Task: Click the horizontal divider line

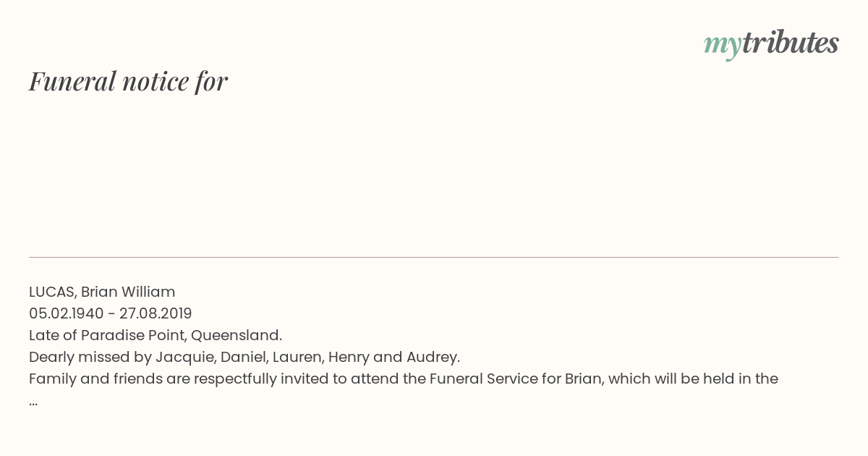Action: (x=434, y=257)
